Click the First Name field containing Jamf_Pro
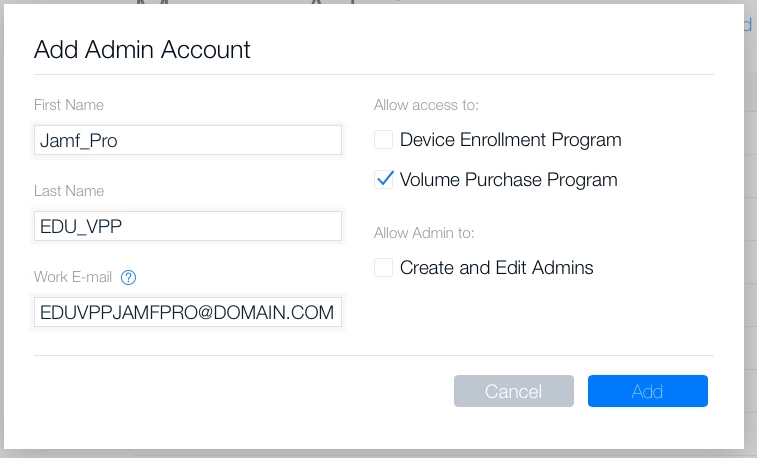This screenshot has width=757, height=458. tap(188, 140)
